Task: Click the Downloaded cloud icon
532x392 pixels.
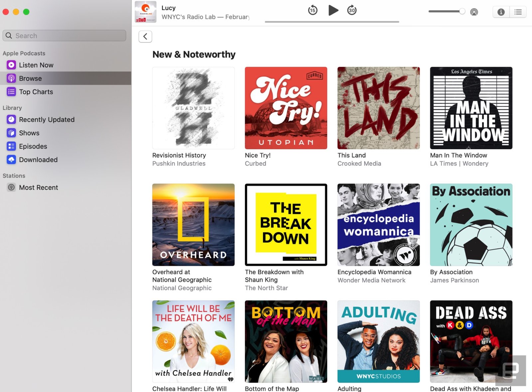Action: (11, 160)
